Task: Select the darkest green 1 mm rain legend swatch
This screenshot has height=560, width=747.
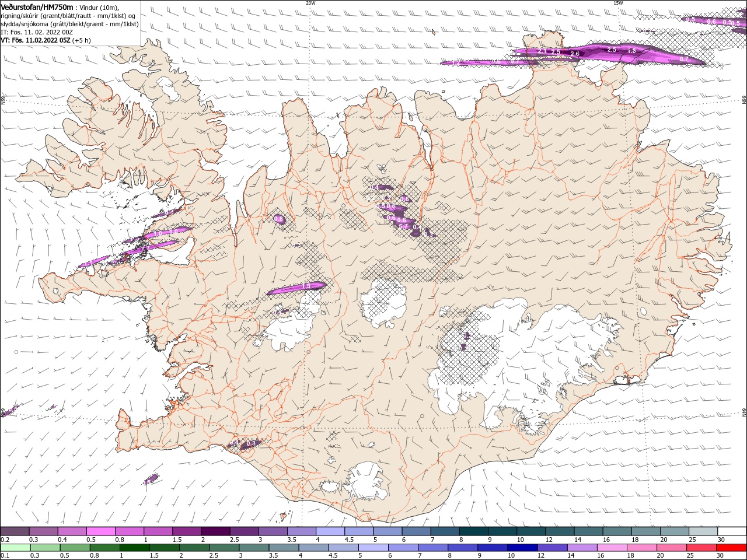Action: [x=134, y=548]
